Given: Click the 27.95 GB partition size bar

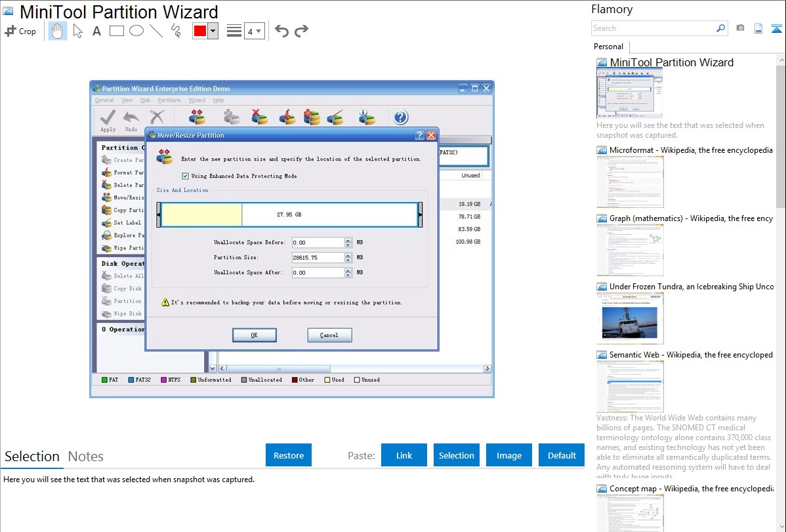Looking at the screenshot, I should point(289,215).
